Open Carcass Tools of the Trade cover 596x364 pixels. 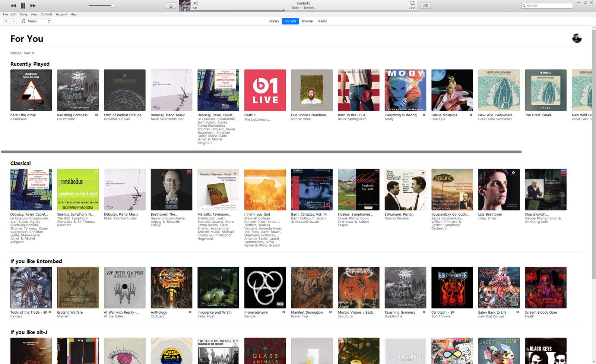point(31,288)
